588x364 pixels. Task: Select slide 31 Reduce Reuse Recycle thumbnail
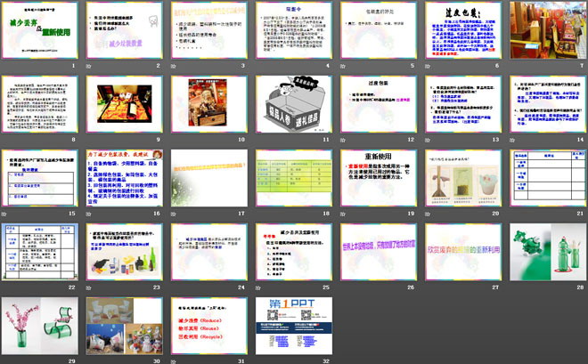coord(209,326)
